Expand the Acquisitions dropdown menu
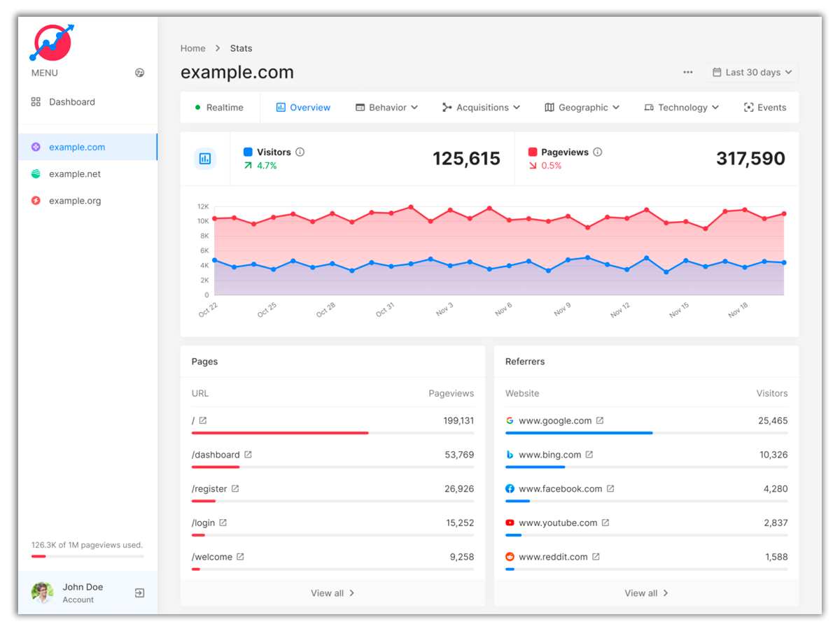 (x=481, y=108)
